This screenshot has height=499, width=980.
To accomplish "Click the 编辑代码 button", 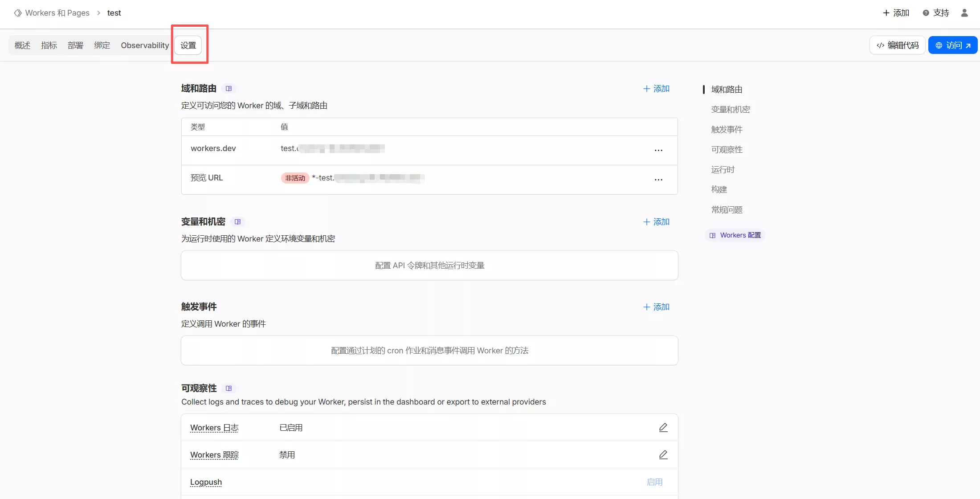I will click(x=897, y=45).
